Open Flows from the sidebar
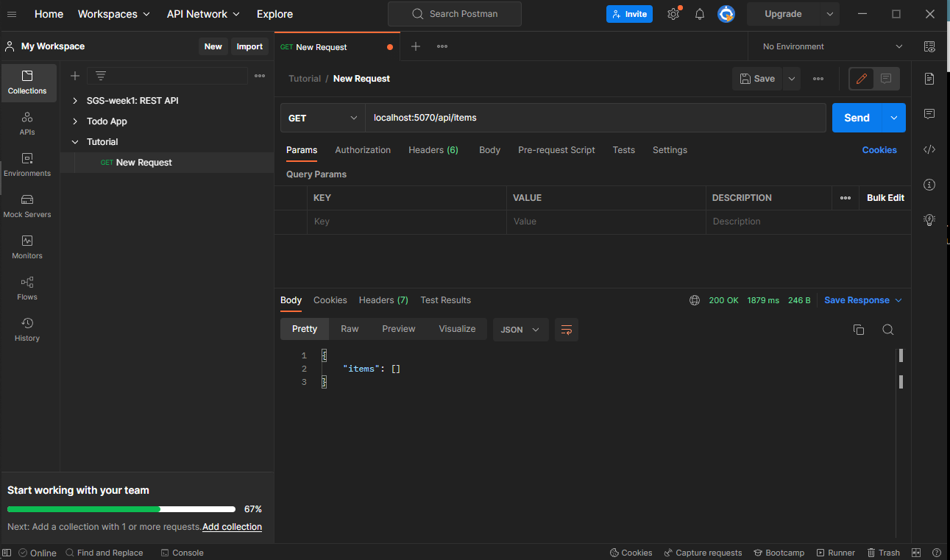Viewport: 950px width, 560px height. [x=27, y=288]
